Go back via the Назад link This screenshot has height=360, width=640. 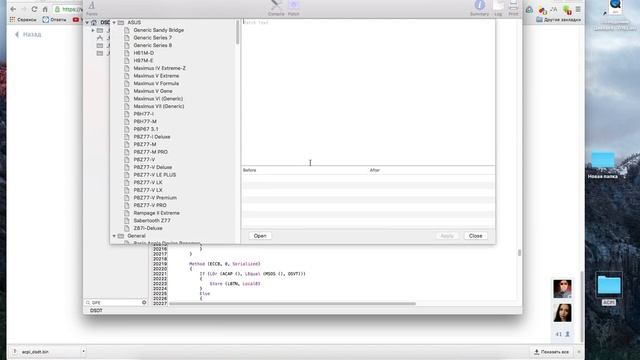click(x=28, y=35)
